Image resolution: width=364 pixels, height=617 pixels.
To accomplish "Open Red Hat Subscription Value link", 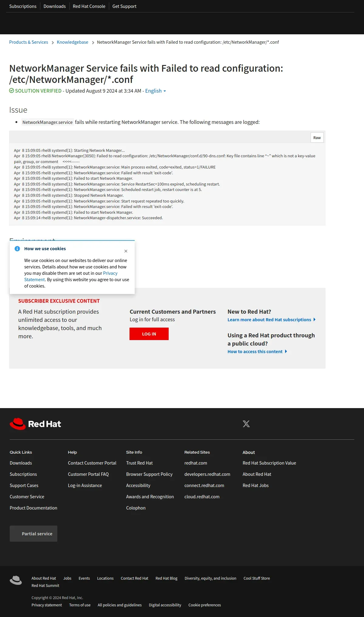I will (x=269, y=463).
